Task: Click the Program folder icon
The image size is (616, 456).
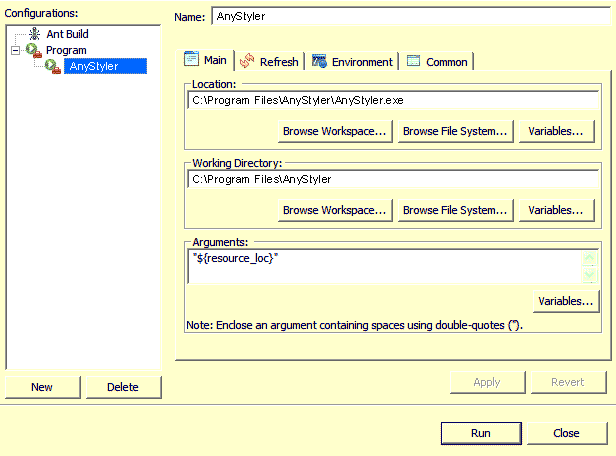Action: coord(34,50)
